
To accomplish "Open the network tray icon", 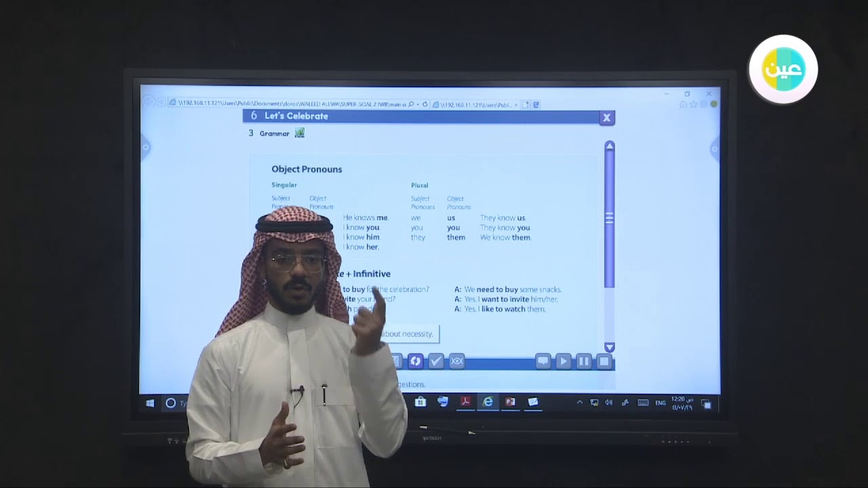I will [595, 403].
